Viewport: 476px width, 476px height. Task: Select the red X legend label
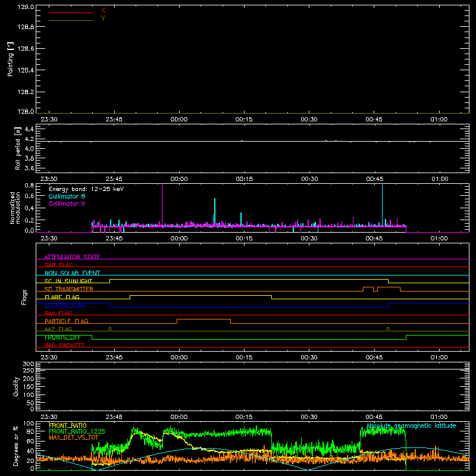(x=103, y=11)
